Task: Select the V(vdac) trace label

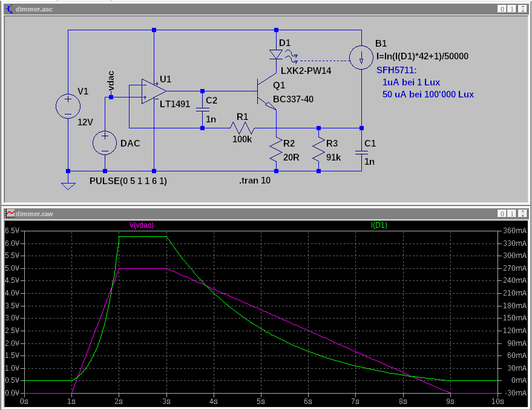Action: coord(142,225)
